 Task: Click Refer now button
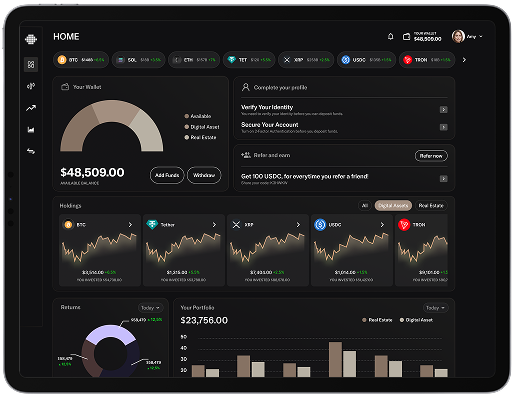coord(431,156)
